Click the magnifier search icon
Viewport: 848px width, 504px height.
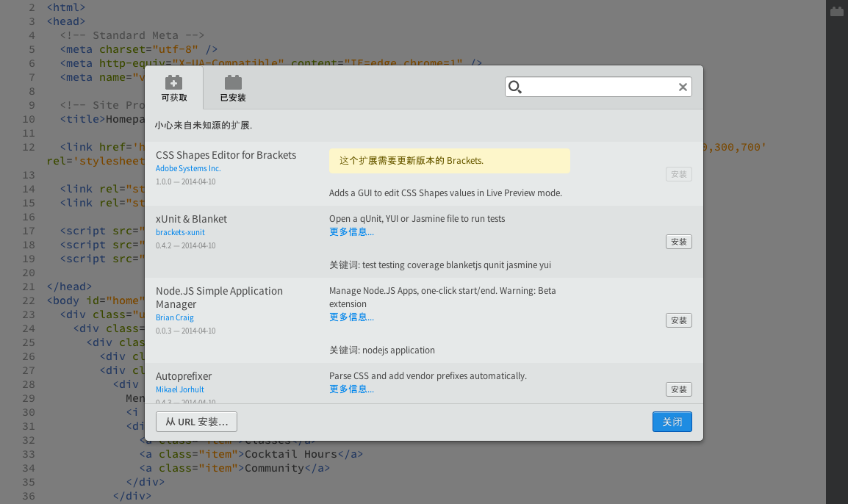[x=515, y=87]
